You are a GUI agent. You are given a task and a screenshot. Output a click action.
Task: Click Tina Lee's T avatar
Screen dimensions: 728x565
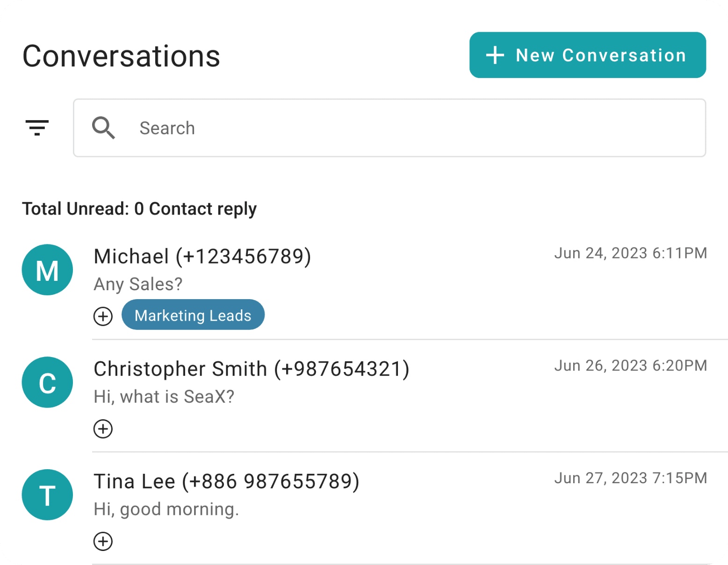[x=47, y=495]
